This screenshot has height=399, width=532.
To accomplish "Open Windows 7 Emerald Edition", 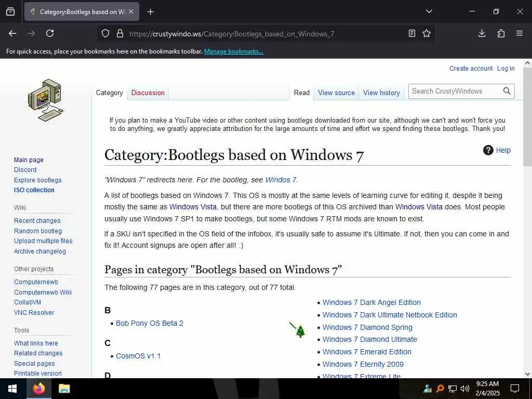I will [367, 352].
